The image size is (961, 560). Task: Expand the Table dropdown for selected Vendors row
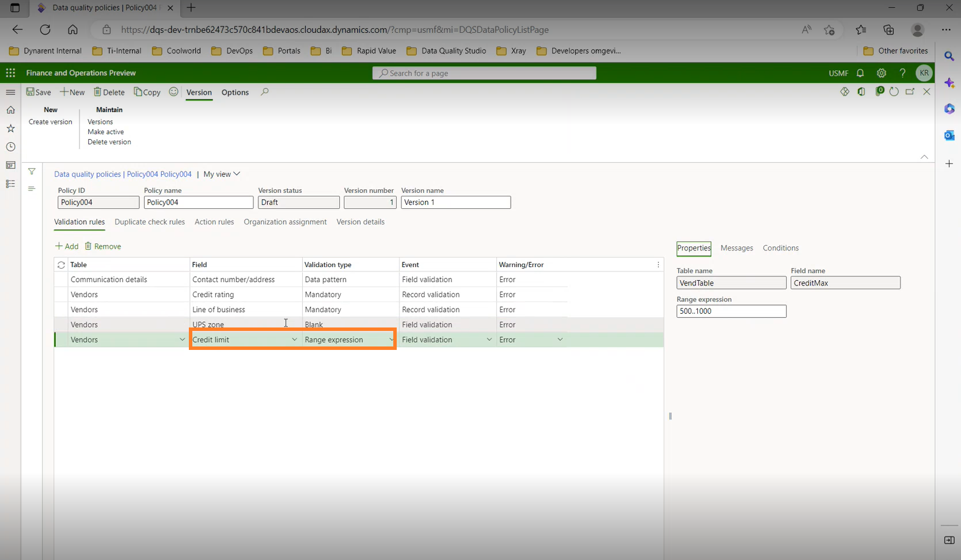[x=183, y=340]
